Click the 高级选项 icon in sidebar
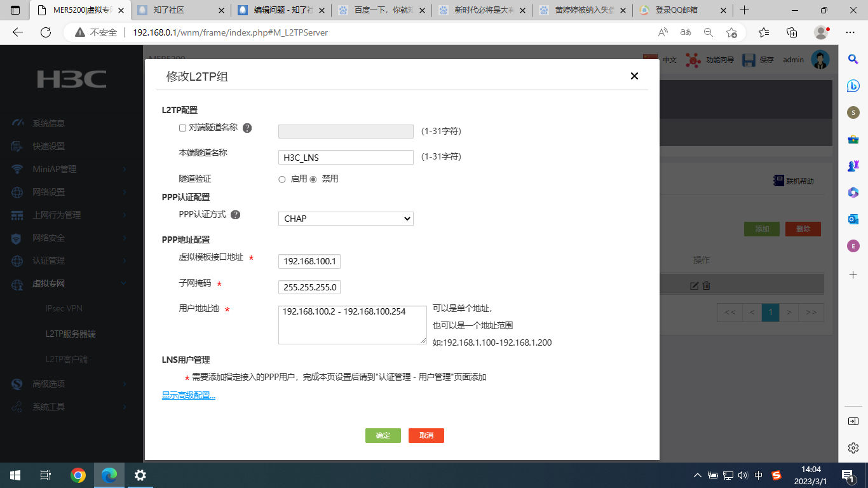The image size is (868, 488). pyautogui.click(x=18, y=384)
